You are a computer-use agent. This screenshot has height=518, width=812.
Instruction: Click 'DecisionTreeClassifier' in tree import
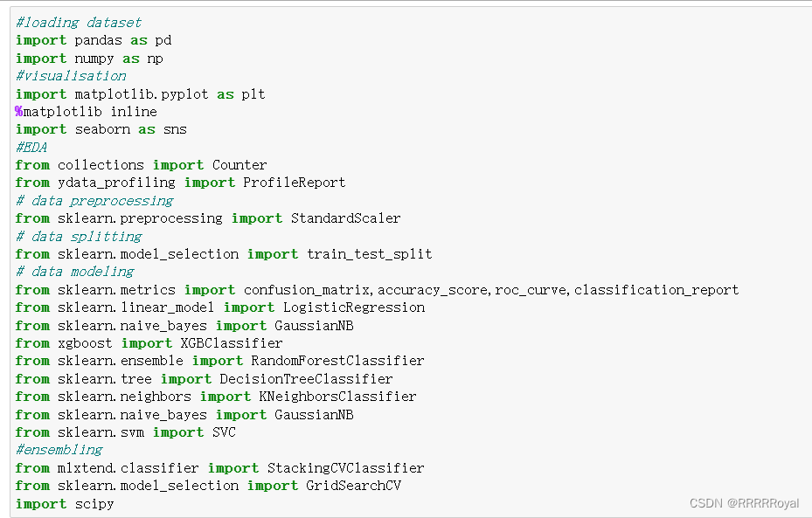point(306,379)
